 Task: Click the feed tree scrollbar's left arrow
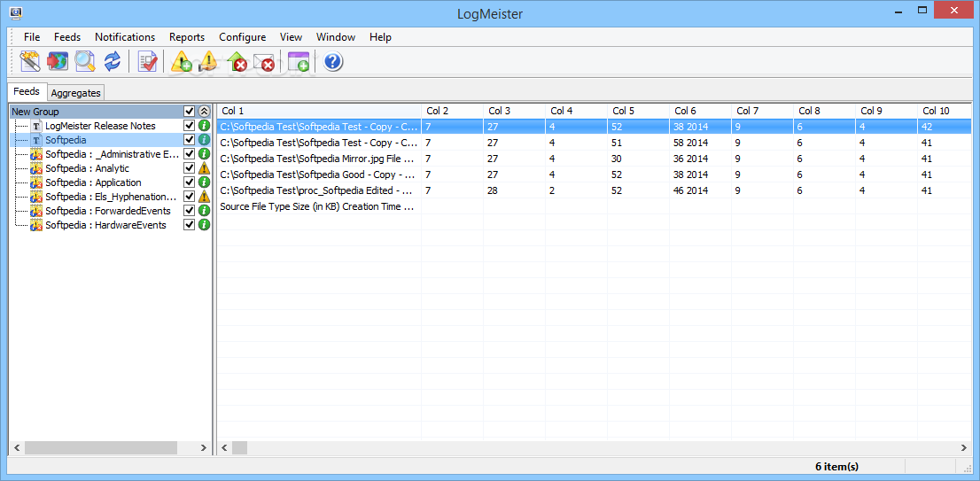pyautogui.click(x=17, y=447)
